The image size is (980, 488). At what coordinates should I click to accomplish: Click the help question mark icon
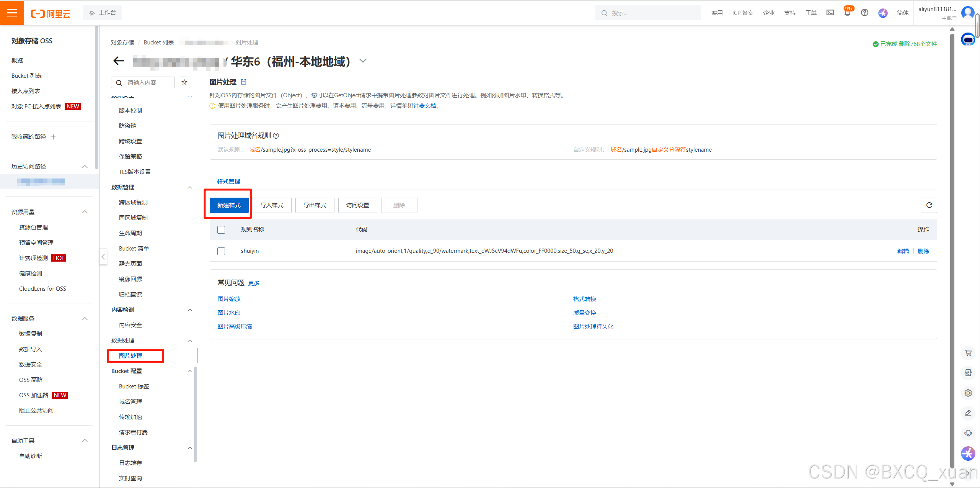click(864, 13)
